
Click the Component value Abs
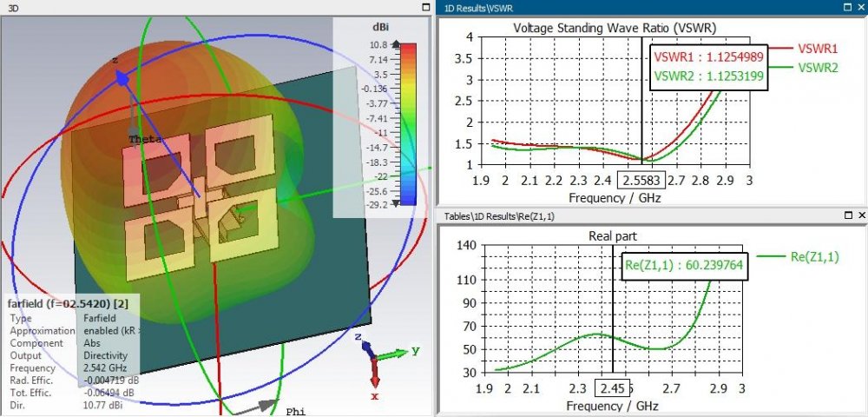[92, 343]
